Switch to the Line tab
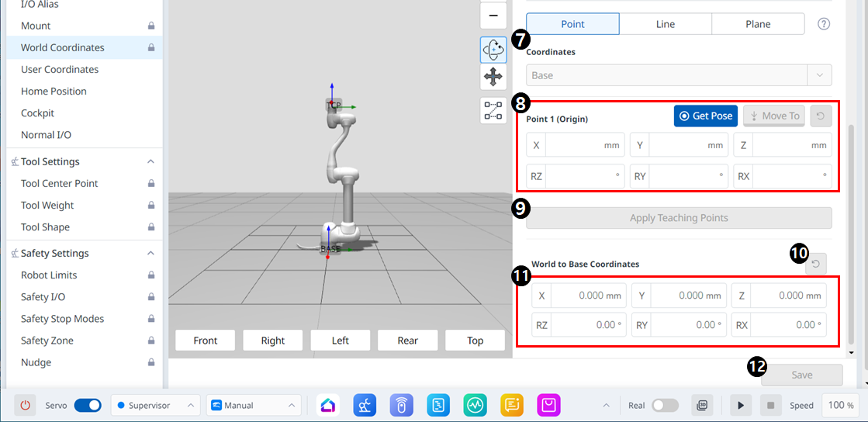Screen dimensions: 868x422 [665, 24]
